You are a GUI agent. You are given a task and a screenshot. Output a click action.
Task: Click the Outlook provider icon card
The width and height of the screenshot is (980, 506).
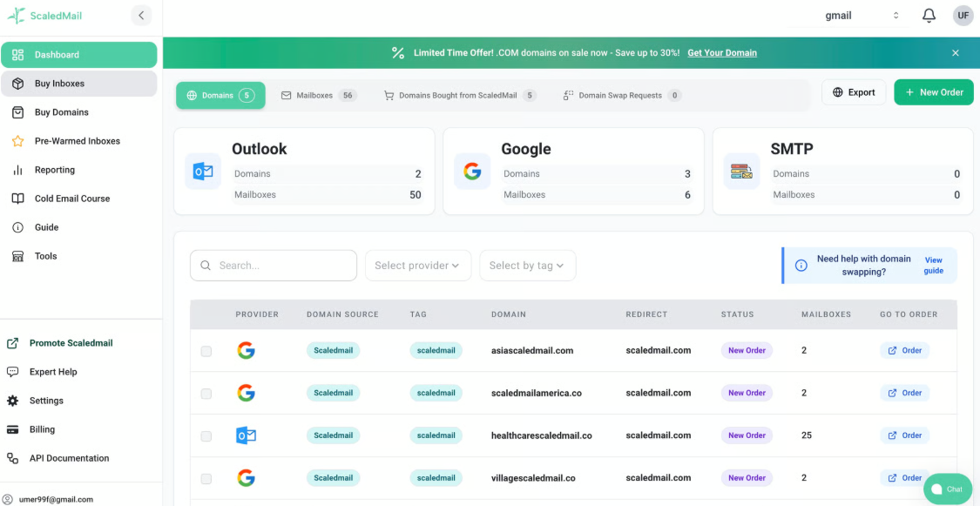tap(203, 172)
